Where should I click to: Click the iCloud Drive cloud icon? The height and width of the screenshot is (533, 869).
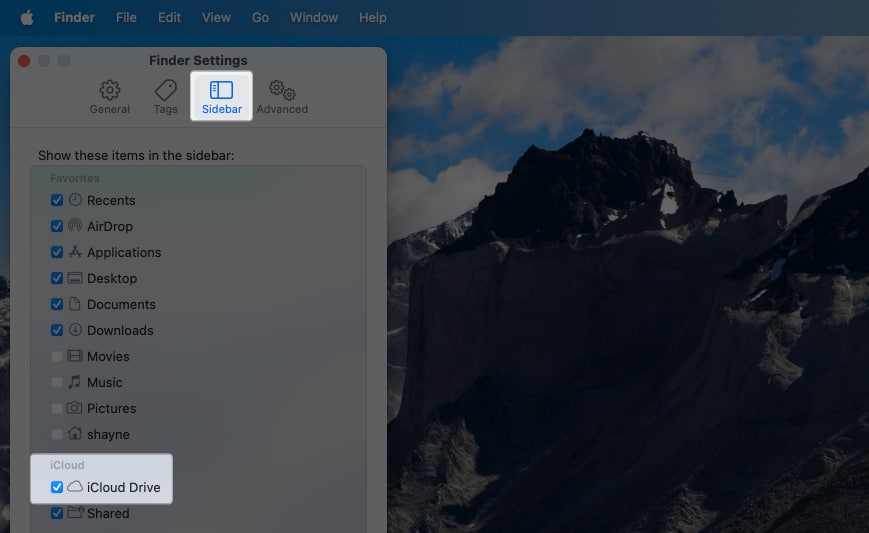pyautogui.click(x=75, y=486)
